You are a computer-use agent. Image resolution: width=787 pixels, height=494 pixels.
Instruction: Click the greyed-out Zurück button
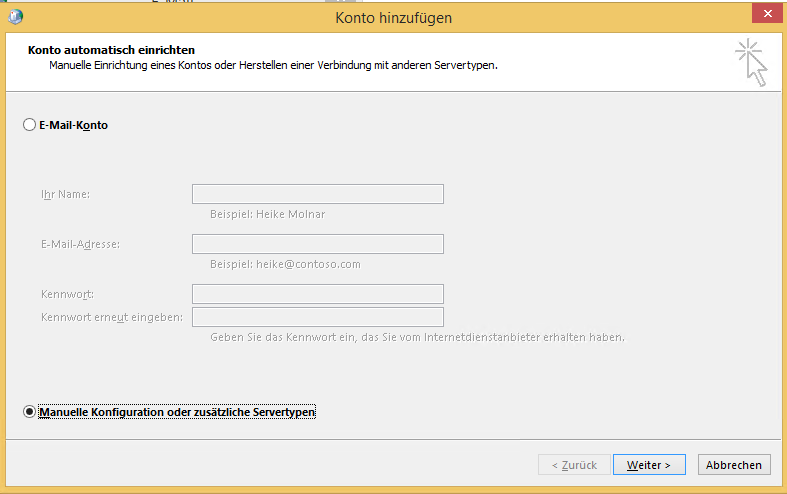coord(573,465)
